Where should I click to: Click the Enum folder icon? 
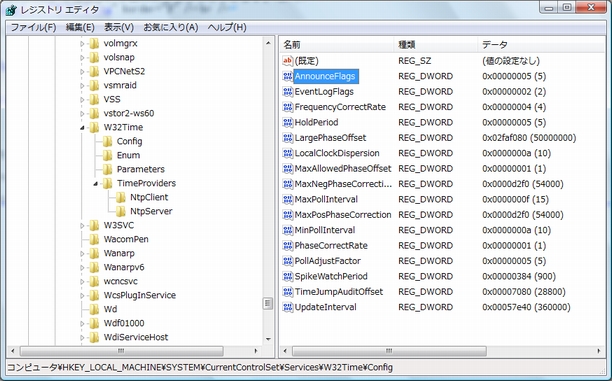(x=107, y=155)
